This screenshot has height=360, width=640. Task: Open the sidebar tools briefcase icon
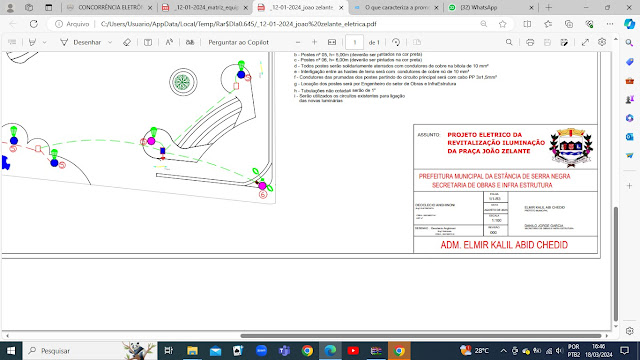pyautogui.click(x=629, y=81)
